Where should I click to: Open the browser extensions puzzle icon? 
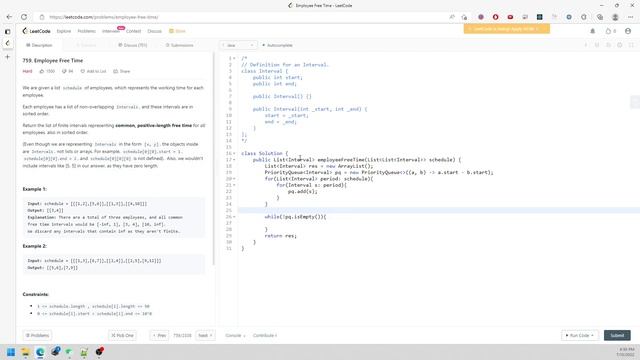[584, 17]
